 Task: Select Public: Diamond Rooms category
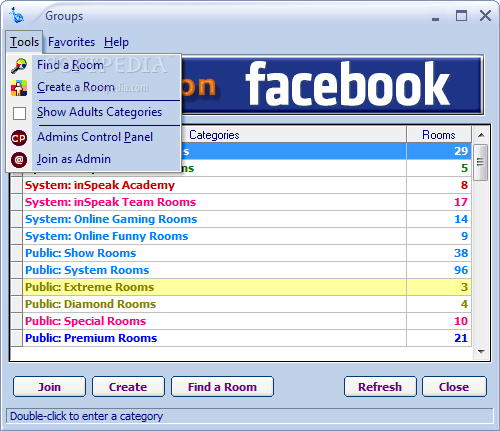pyautogui.click(x=215, y=304)
